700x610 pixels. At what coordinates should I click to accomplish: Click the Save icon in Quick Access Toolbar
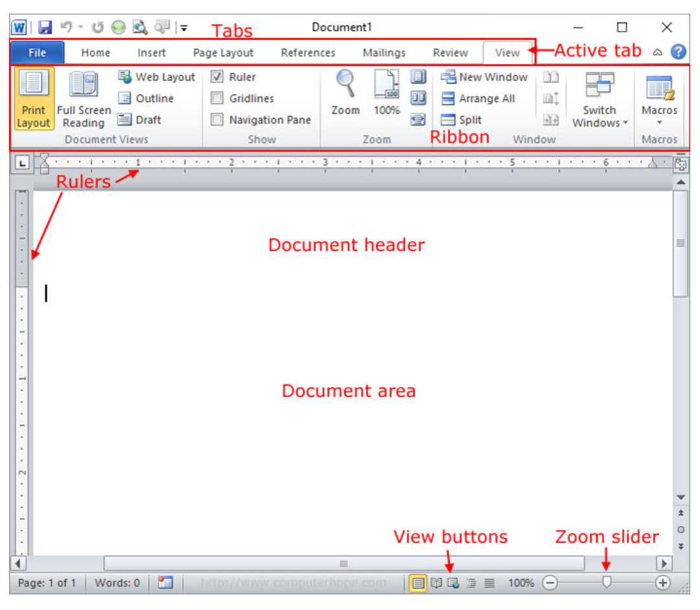pos(44,27)
